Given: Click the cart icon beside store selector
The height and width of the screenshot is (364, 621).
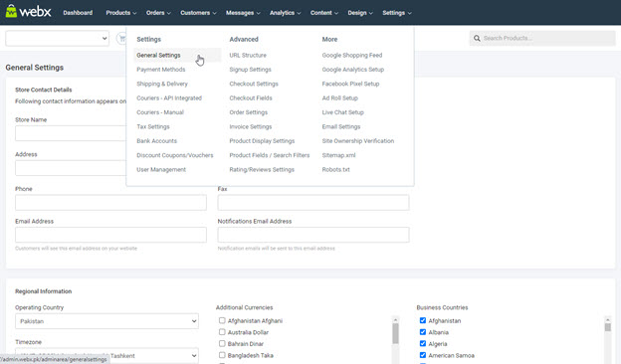Looking at the screenshot, I should point(121,39).
